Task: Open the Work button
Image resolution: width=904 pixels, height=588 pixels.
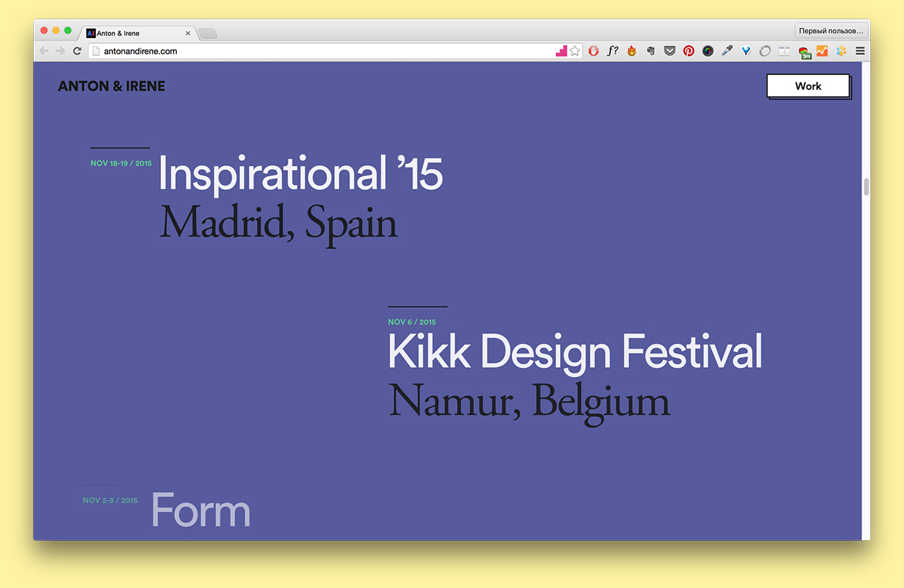Action: coord(808,86)
